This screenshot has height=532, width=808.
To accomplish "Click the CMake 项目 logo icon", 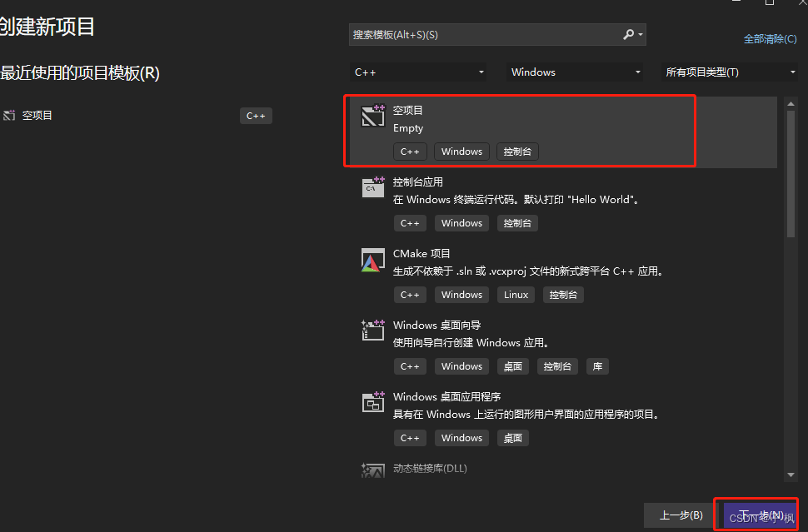I will pos(372,260).
